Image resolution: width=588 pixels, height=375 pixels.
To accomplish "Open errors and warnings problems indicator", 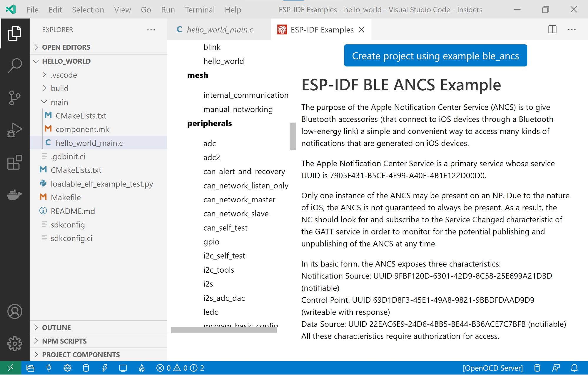I will coord(180,368).
